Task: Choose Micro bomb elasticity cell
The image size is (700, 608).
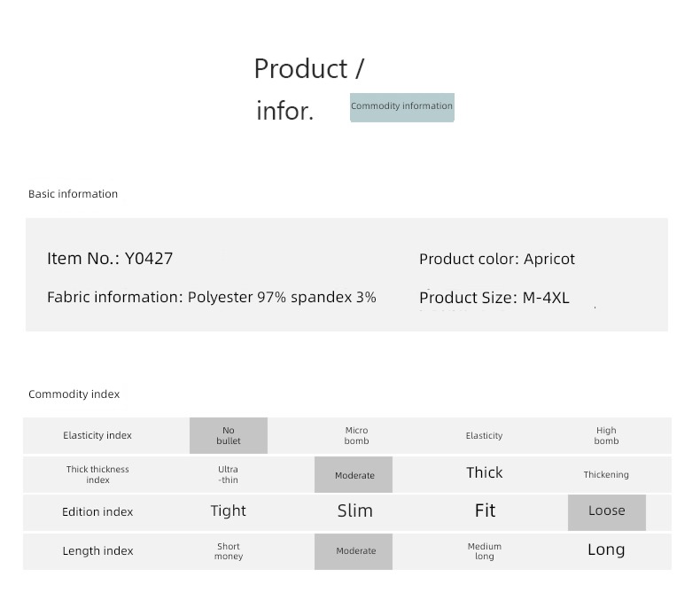Action: point(356,435)
